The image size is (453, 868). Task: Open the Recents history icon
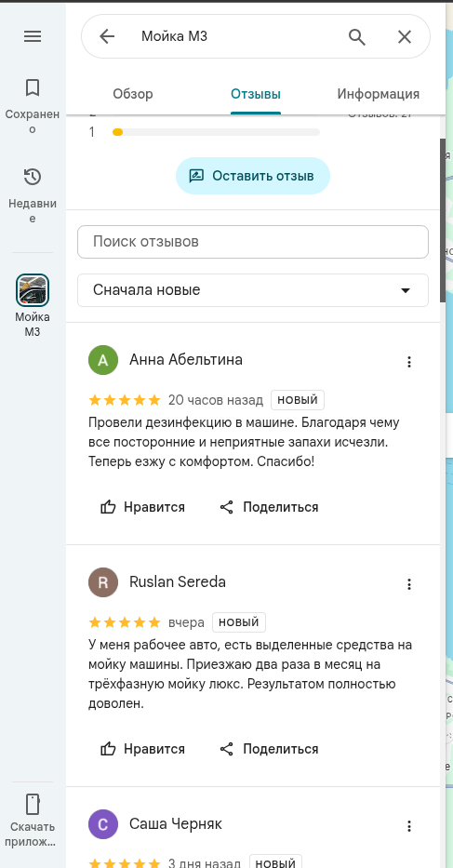pos(33,177)
